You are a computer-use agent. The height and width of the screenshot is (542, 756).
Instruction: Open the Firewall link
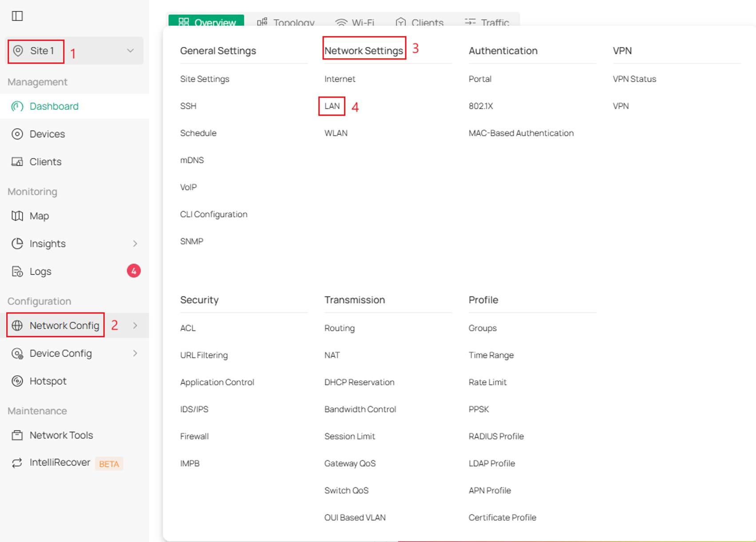click(194, 437)
